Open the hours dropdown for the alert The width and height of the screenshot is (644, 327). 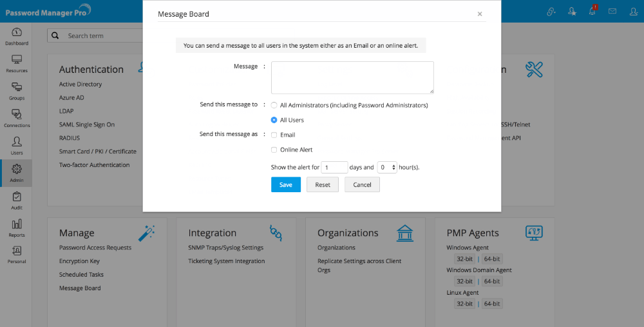click(x=388, y=167)
